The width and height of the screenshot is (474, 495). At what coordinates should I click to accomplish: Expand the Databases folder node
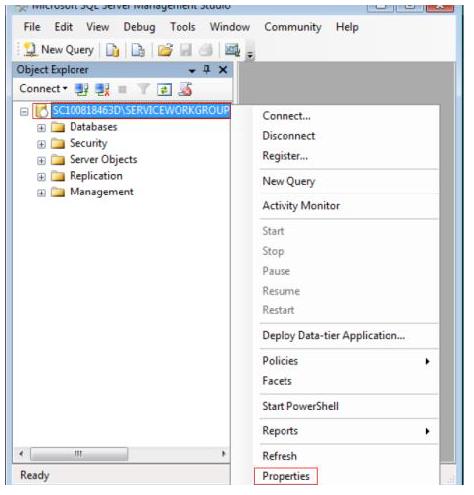[41, 128]
